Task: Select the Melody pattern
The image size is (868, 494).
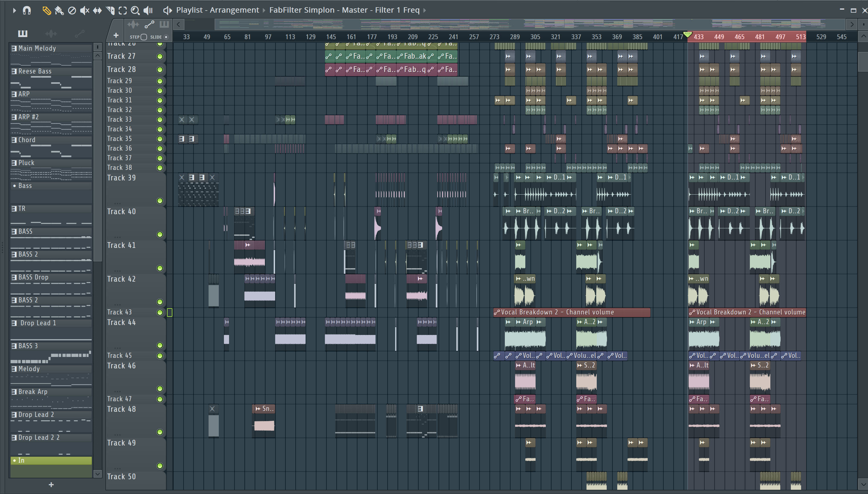Action: (51, 375)
